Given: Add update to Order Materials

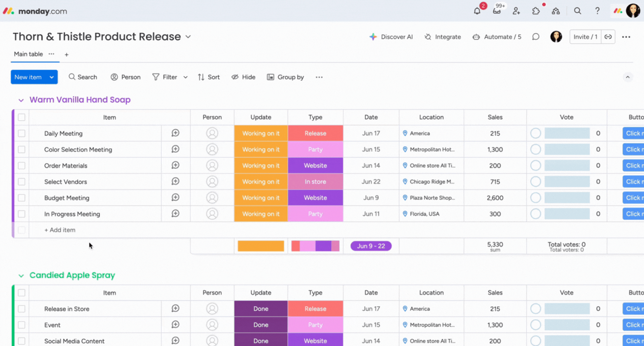Looking at the screenshot, I should [175, 165].
